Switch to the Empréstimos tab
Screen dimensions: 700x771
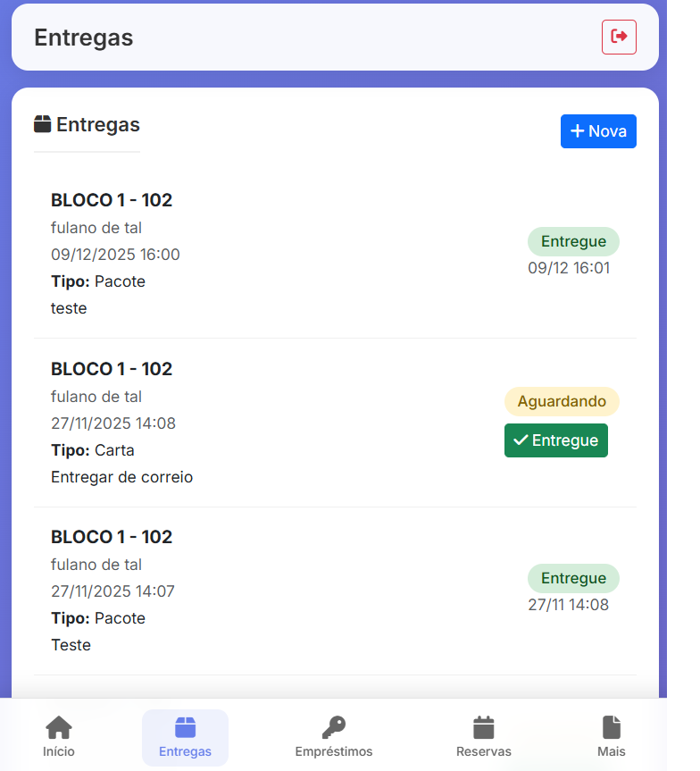click(334, 738)
